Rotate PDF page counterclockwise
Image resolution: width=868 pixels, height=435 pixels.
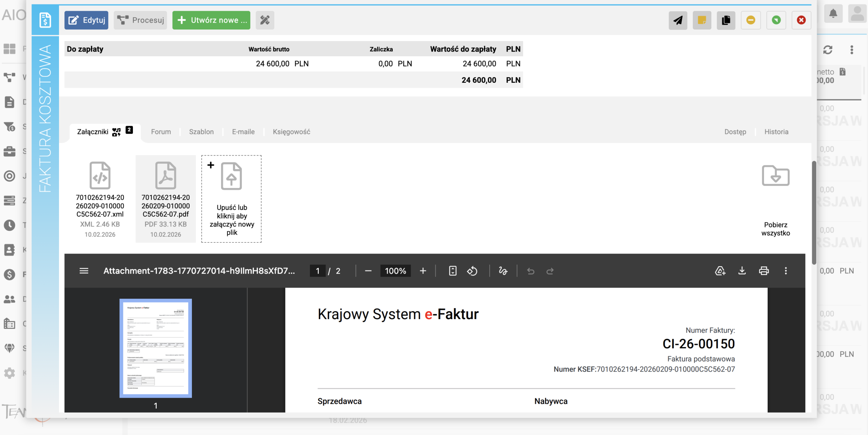tap(472, 271)
